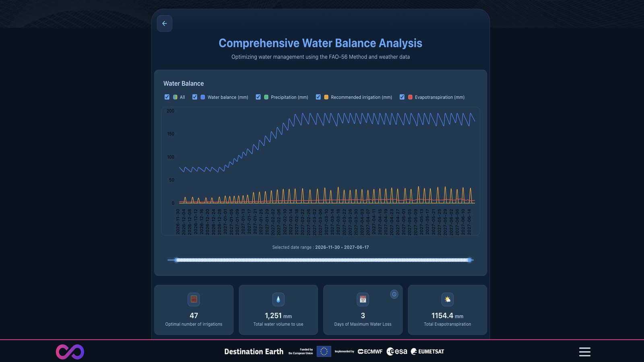Click the Destination Earth footer text link
The image size is (644, 362).
(x=254, y=351)
